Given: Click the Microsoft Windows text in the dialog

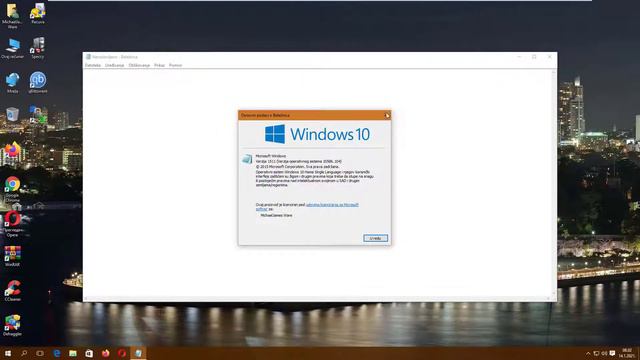Looking at the screenshot, I should pyautogui.click(x=271, y=156).
